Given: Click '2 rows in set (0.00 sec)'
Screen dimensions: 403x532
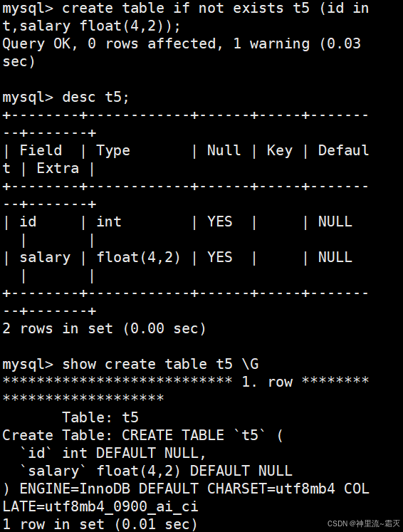Looking at the screenshot, I should point(104,329).
